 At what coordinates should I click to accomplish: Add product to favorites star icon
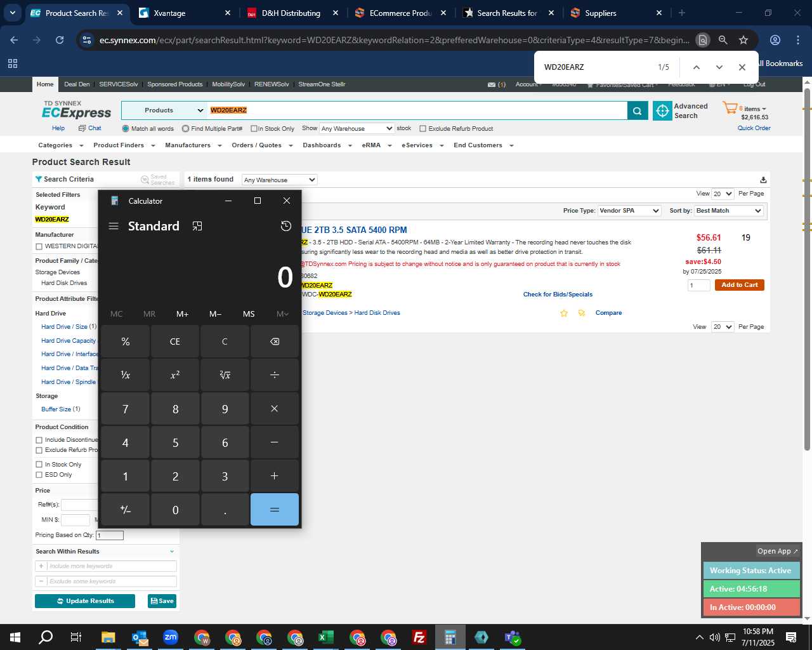click(563, 313)
